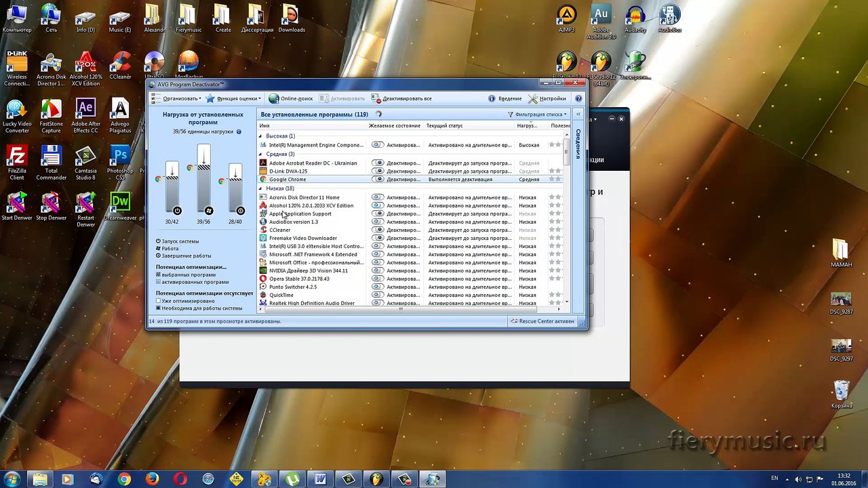
Task: Toggle state switch for Acronis Disk Director 11
Action: pyautogui.click(x=378, y=197)
